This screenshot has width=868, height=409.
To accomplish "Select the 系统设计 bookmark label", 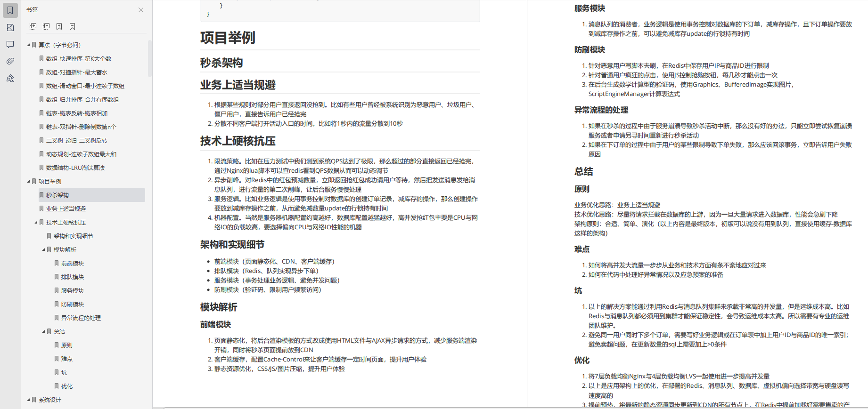I will [50, 400].
